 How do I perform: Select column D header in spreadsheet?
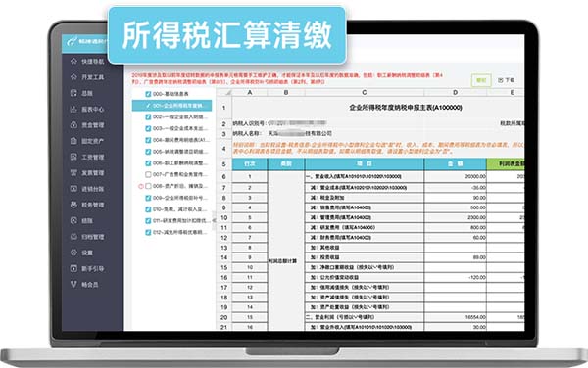(x=455, y=92)
